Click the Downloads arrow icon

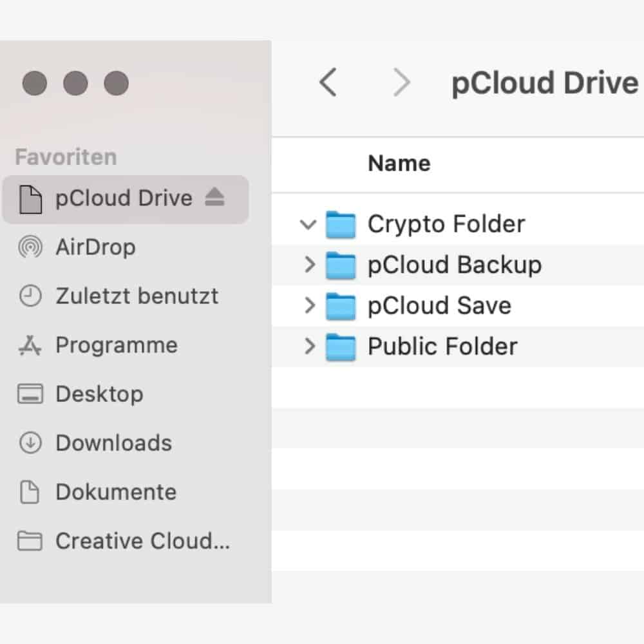click(x=30, y=443)
